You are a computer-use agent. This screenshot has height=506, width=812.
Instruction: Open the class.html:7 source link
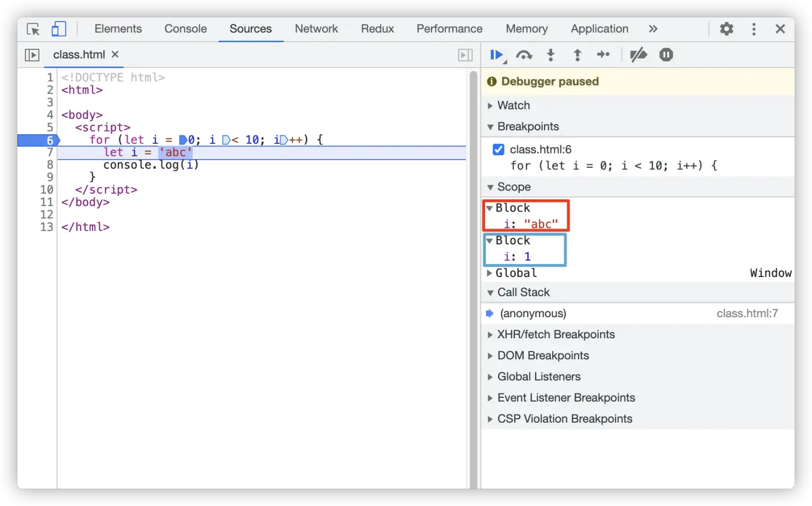747,313
